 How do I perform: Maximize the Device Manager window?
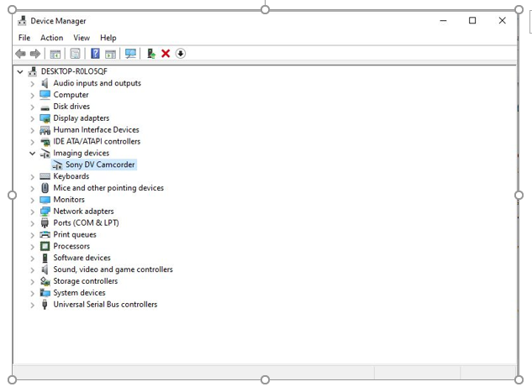pyautogui.click(x=472, y=21)
